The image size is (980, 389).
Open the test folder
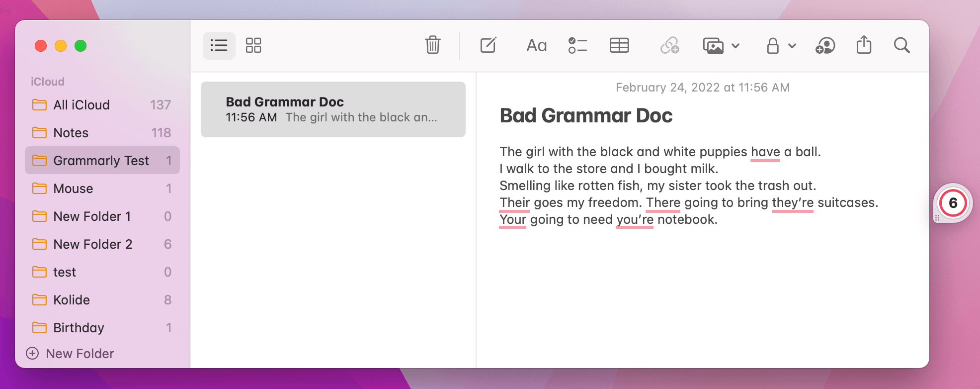pos(102,272)
